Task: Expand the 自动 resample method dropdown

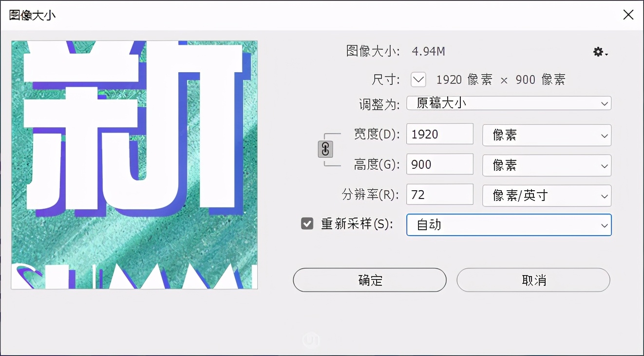Action: pos(509,225)
